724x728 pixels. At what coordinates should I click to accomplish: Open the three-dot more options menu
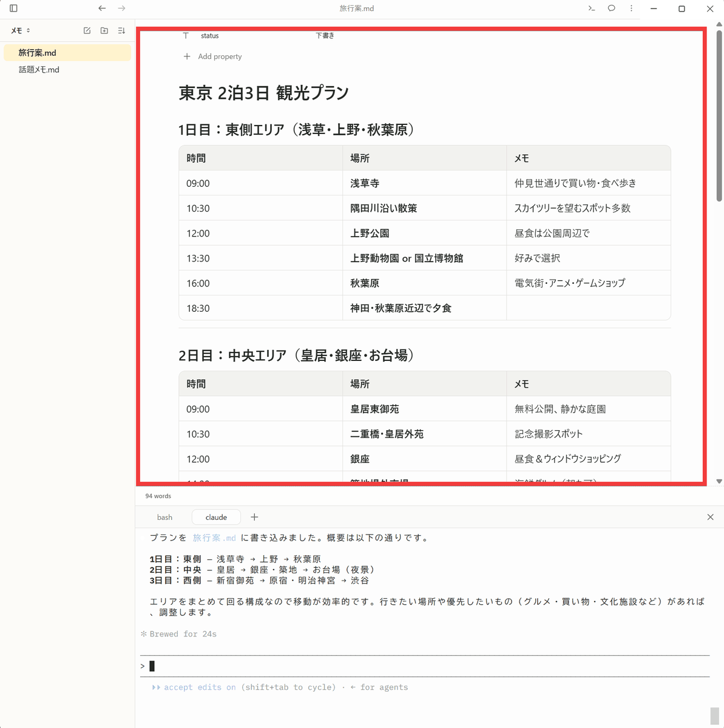(631, 8)
